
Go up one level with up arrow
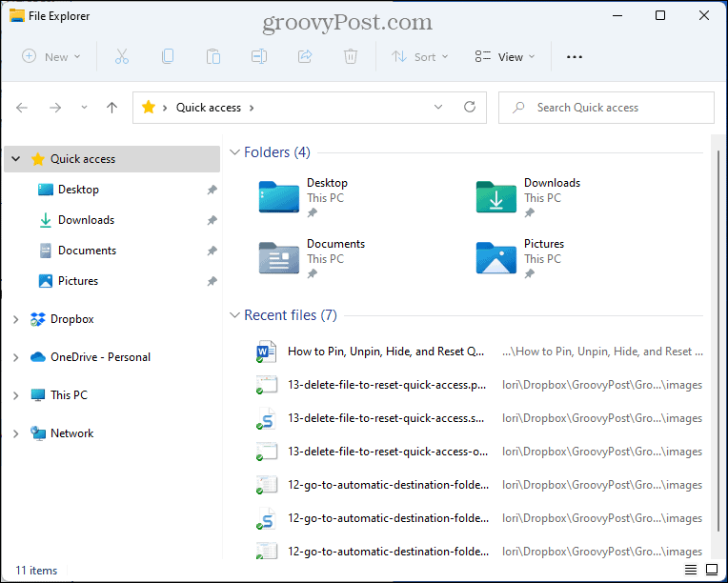coord(111,108)
